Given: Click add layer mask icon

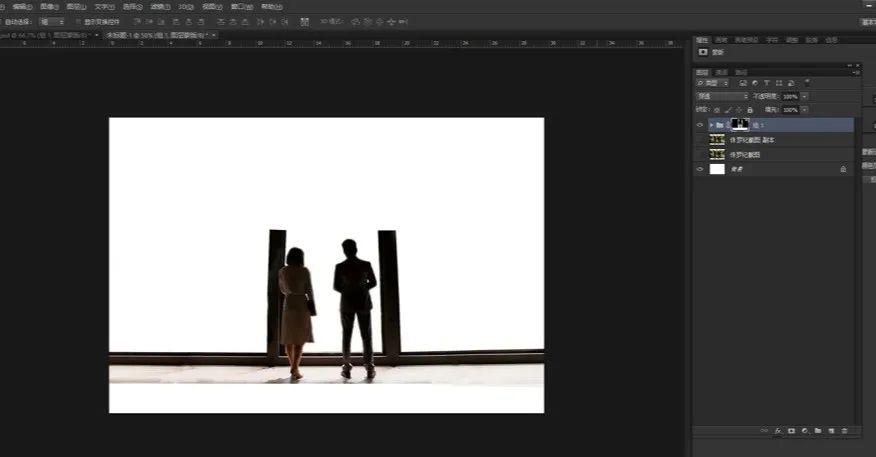Looking at the screenshot, I should (x=791, y=431).
